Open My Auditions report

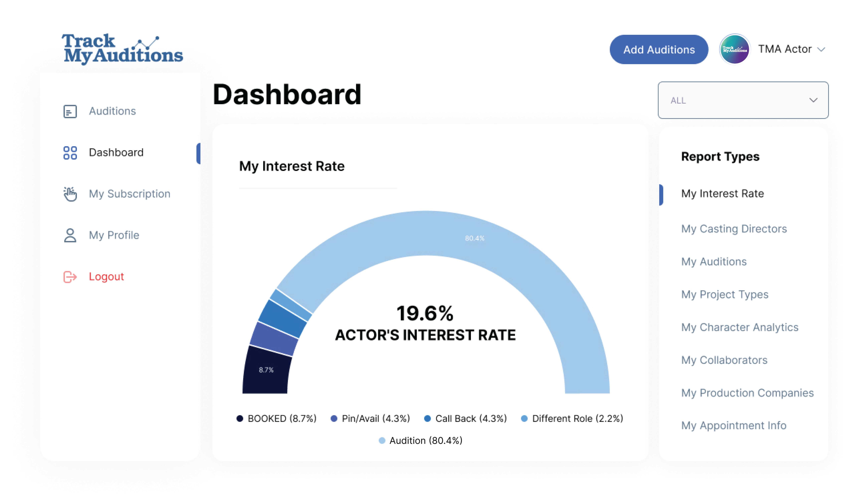coord(714,262)
